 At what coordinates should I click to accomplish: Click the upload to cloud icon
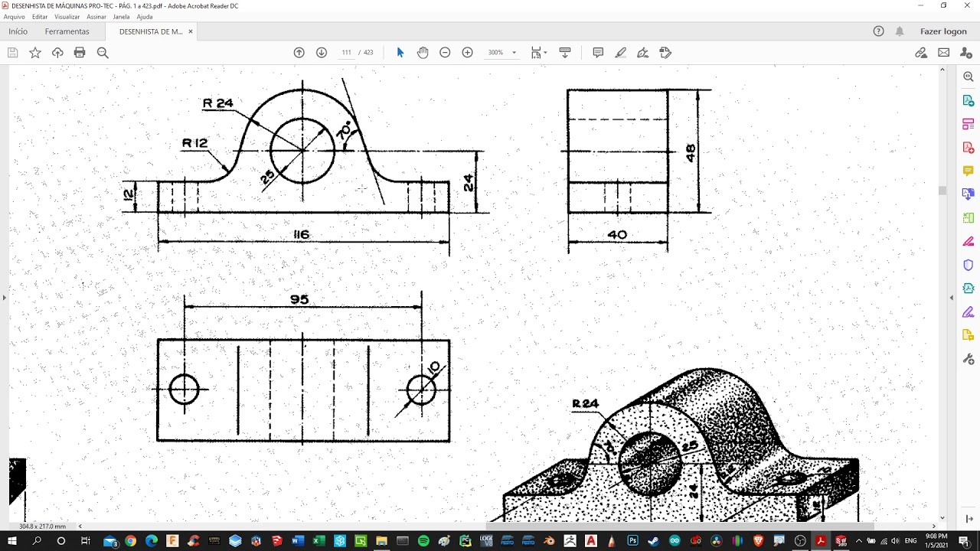(57, 53)
